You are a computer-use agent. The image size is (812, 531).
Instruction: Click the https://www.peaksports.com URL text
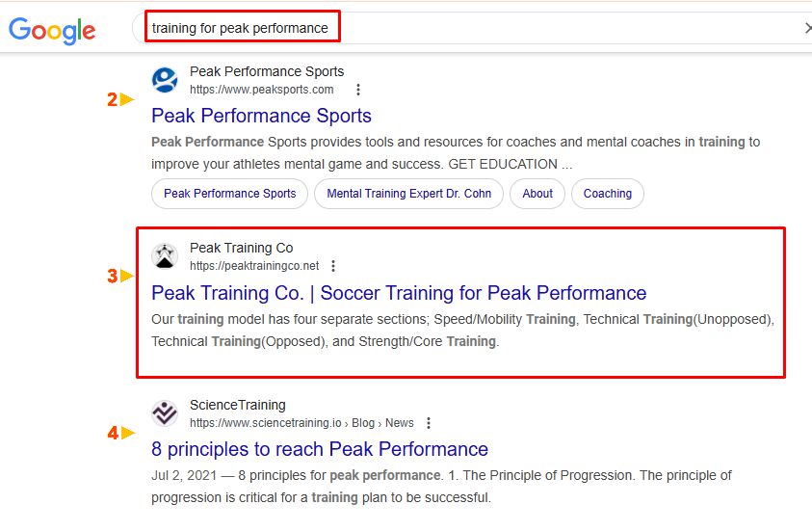click(x=261, y=90)
